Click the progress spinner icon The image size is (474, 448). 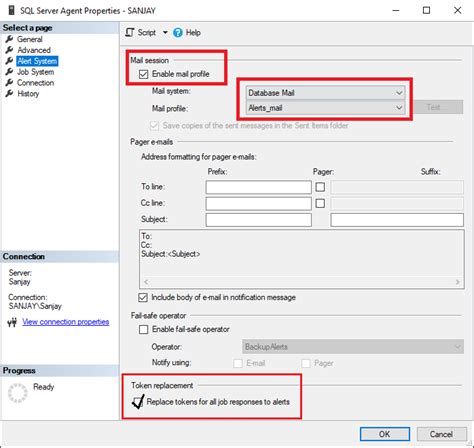[17, 393]
